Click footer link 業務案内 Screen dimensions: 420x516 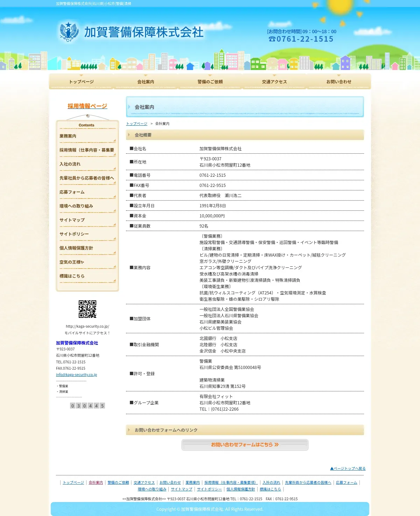tap(192, 482)
